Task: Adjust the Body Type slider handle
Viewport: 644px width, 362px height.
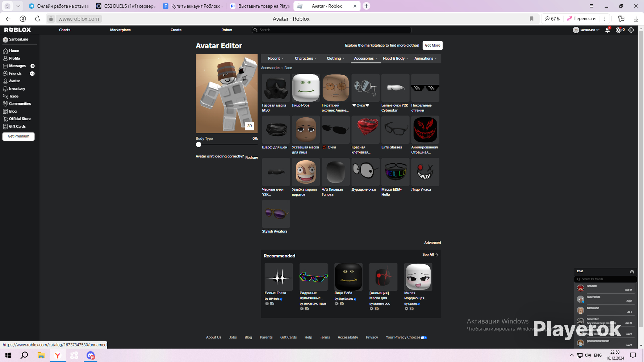Action: (198, 145)
